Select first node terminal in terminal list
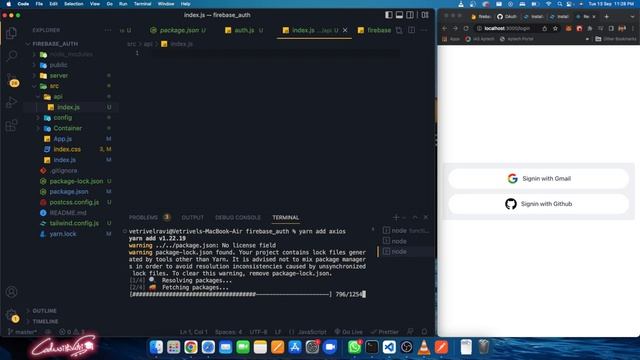This screenshot has height=360, width=640. click(x=406, y=231)
